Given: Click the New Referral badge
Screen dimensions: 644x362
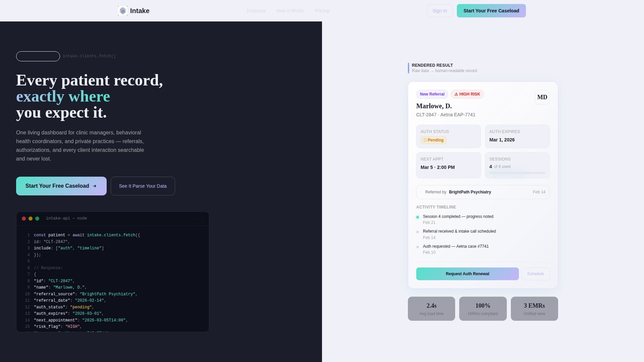Looking at the screenshot, I should [x=432, y=94].
